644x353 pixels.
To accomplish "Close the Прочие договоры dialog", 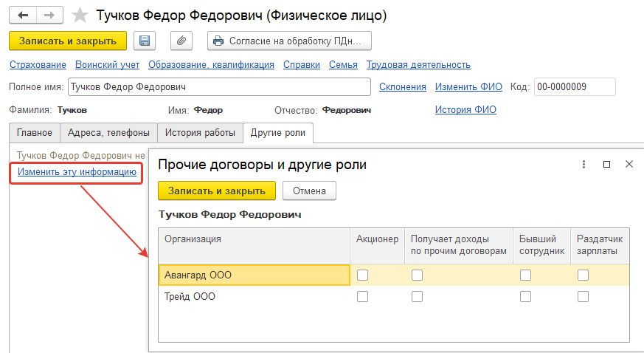I will click(629, 165).
